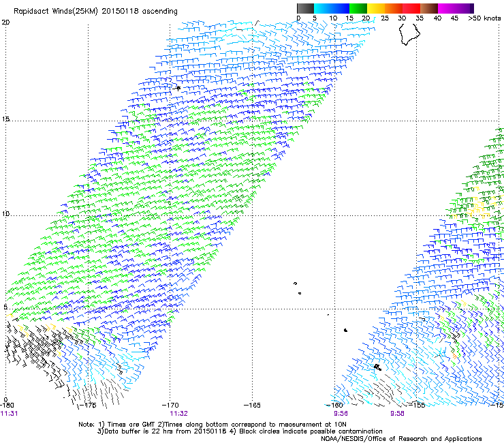Click the gray 0-5 knots legend swatch
Image resolution: width=504 pixels, height=443 pixels.
(x=305, y=8)
